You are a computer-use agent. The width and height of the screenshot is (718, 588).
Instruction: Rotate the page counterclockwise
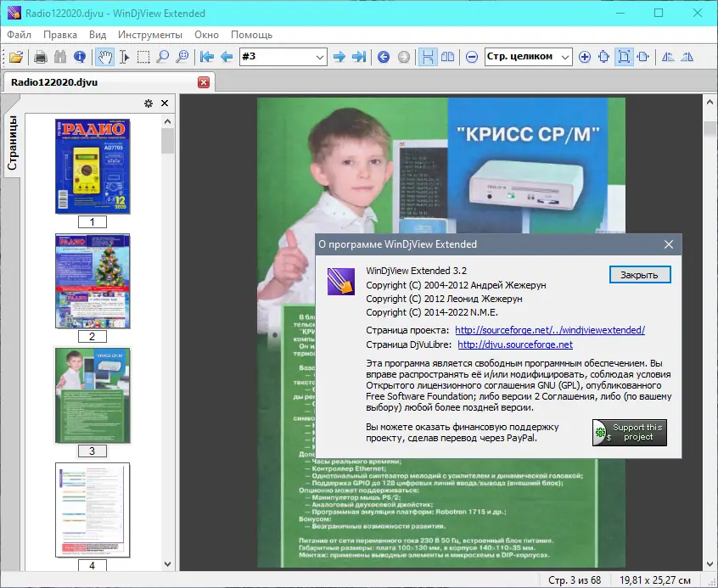tap(668, 57)
